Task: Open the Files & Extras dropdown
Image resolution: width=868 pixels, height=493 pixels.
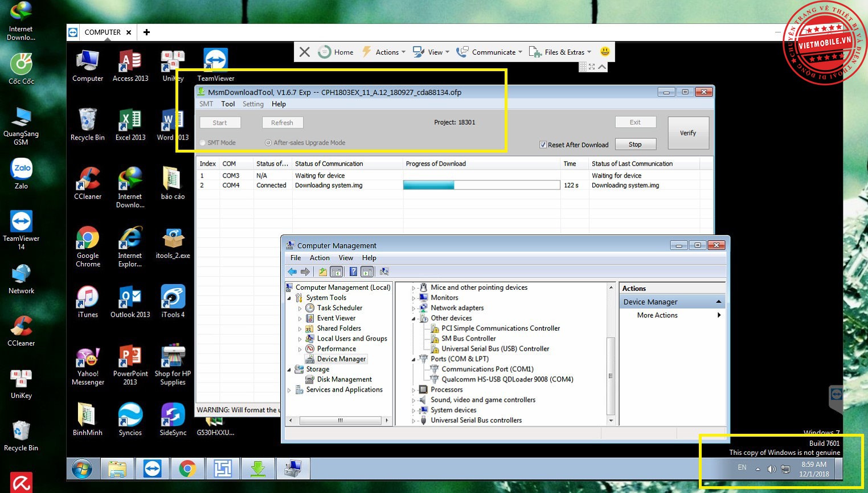Action: (560, 52)
